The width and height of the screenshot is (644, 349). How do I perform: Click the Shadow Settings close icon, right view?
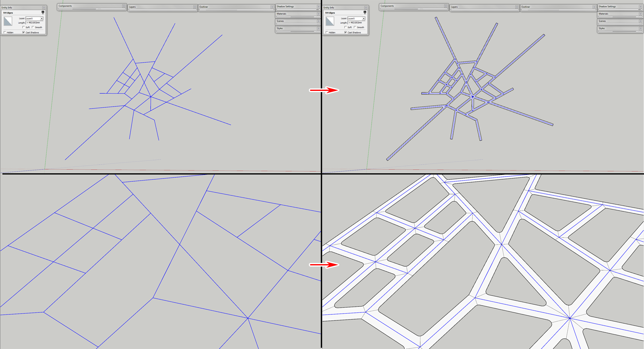pos(640,6)
